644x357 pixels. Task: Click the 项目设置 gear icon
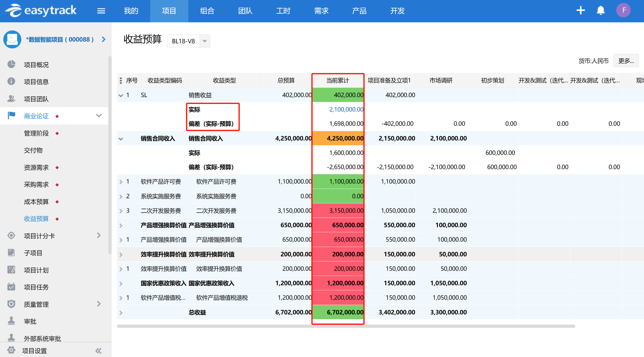tap(11, 350)
